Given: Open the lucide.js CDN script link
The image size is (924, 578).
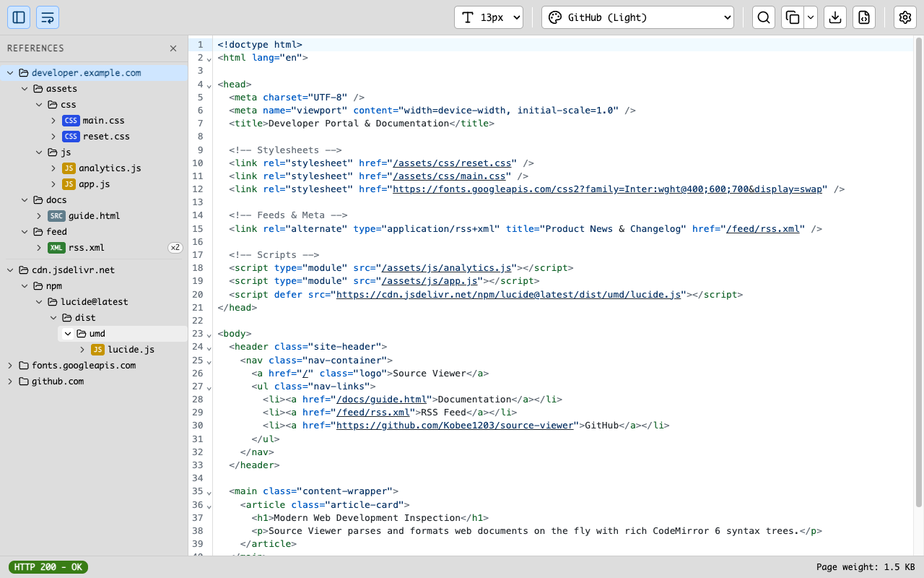Looking at the screenshot, I should (x=509, y=295).
